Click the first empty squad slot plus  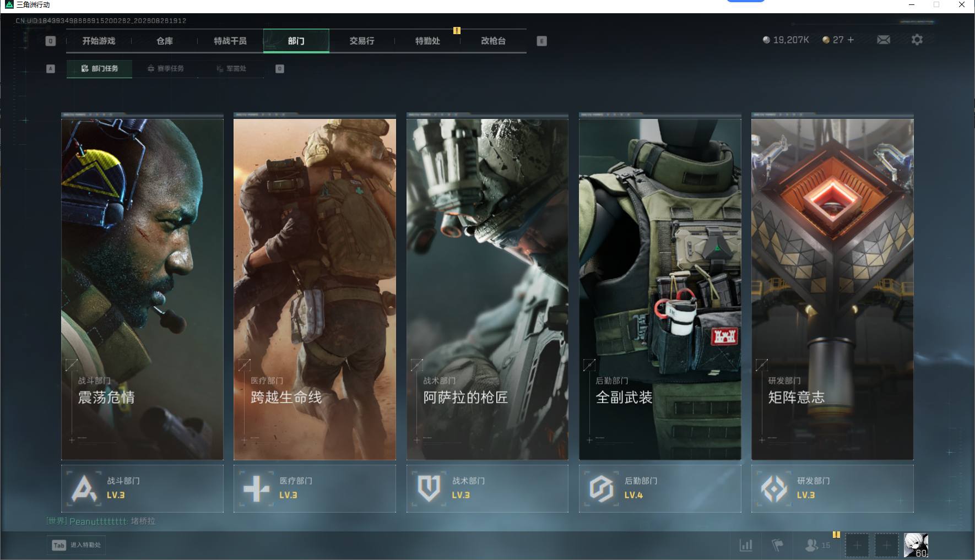[x=857, y=545]
